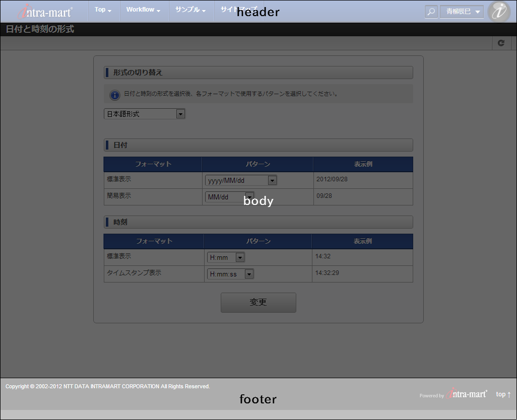Expand the 青柳辰巳 user dropdown
This screenshot has height=420, width=517.
[x=462, y=12]
